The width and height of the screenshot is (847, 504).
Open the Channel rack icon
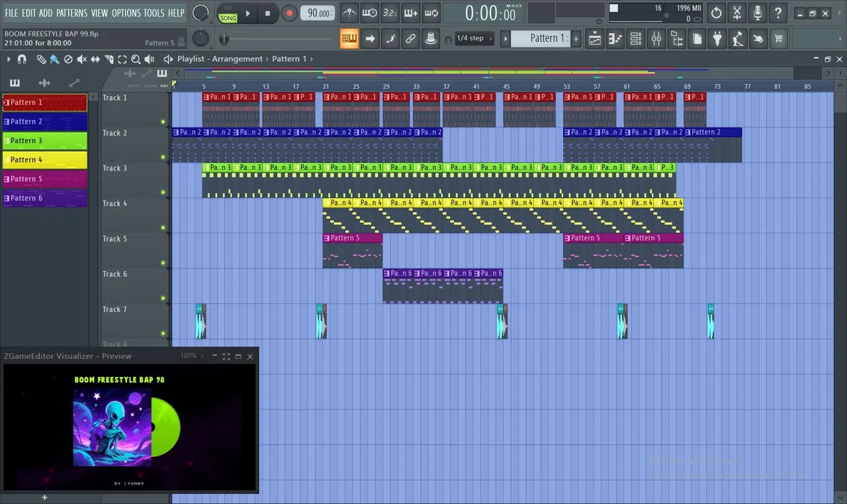[x=636, y=39]
